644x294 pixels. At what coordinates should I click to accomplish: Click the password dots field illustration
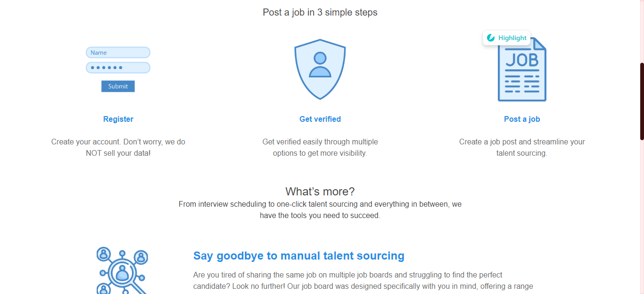point(118,67)
